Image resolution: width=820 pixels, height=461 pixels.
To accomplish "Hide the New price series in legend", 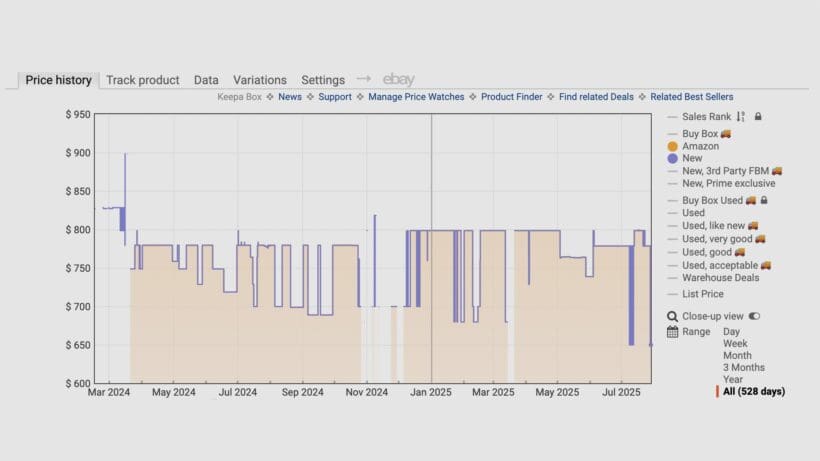I will pyautogui.click(x=692, y=158).
